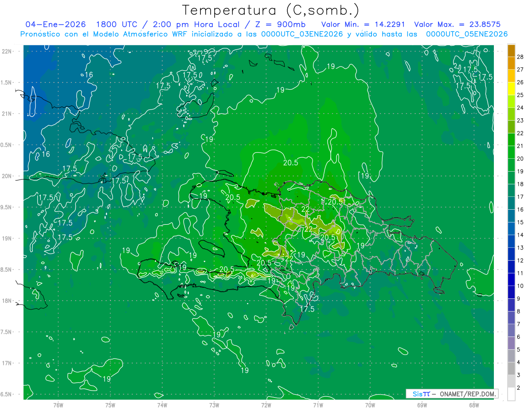Pick the brown colorbar swatch above 28

(x=511, y=51)
